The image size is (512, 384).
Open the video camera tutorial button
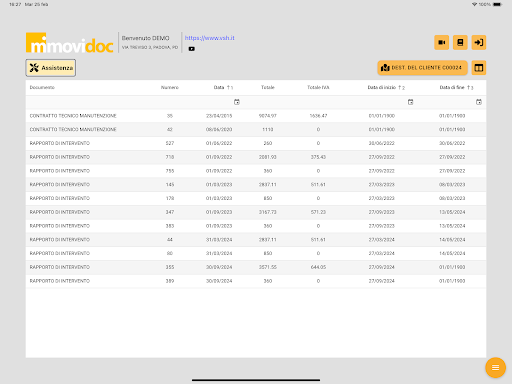coord(442,42)
